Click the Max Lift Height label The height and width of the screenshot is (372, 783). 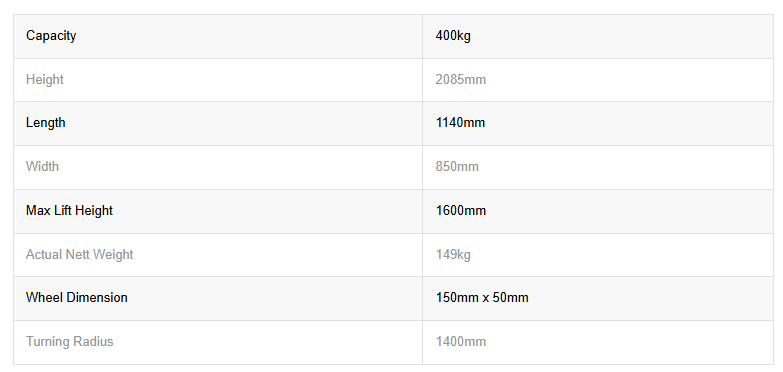[69, 211]
